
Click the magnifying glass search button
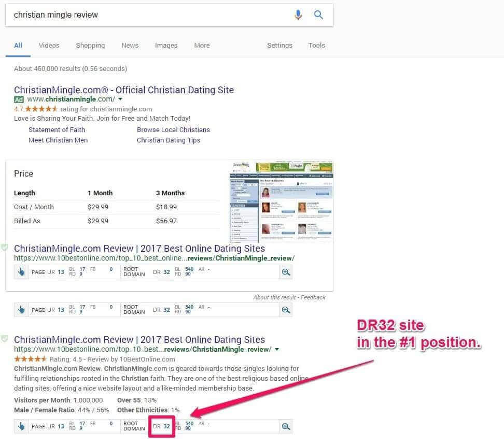pyautogui.click(x=318, y=15)
